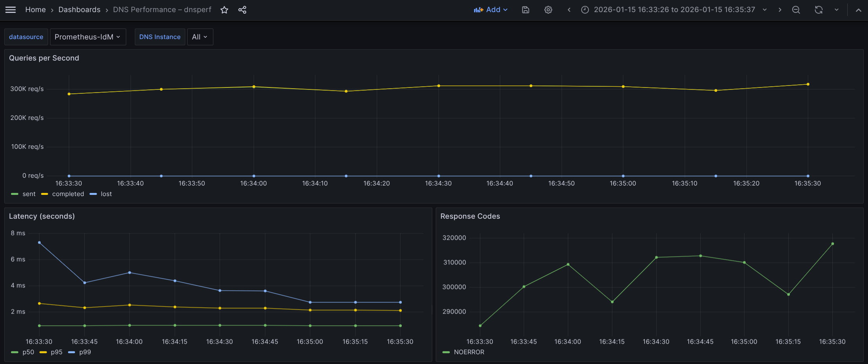Navigate to Dashboards breadcrumb
The width and height of the screenshot is (868, 364).
(79, 10)
